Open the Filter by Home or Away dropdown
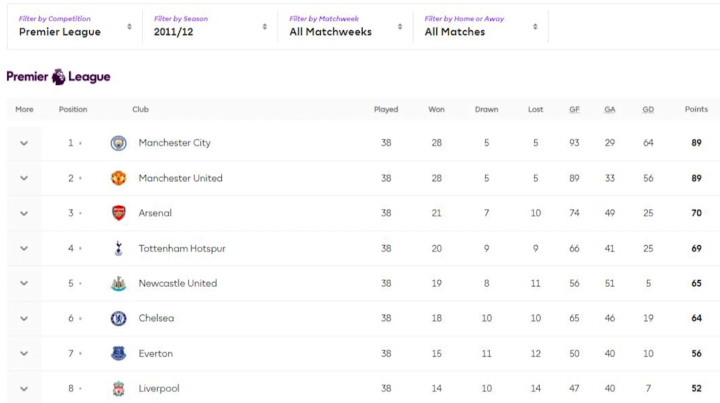Viewport: 720px width, 403px height. (480, 26)
